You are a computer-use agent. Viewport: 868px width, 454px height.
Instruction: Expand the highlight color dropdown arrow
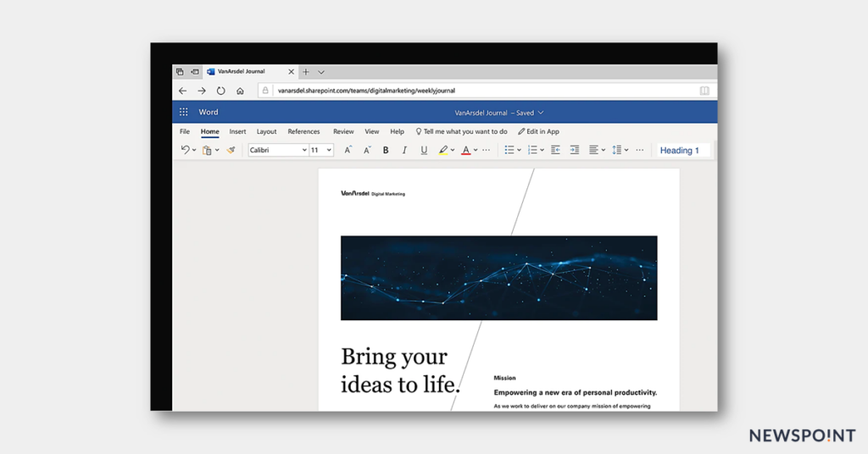click(453, 150)
